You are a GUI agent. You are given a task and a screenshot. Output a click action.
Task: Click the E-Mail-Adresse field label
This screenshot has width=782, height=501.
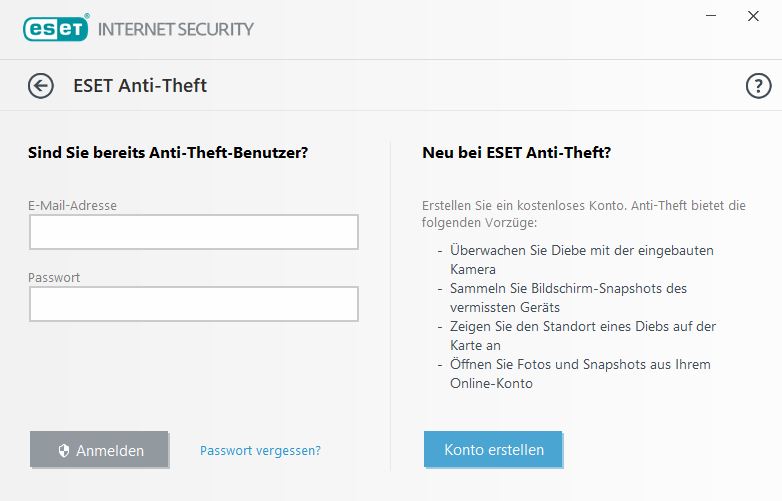[72, 205]
